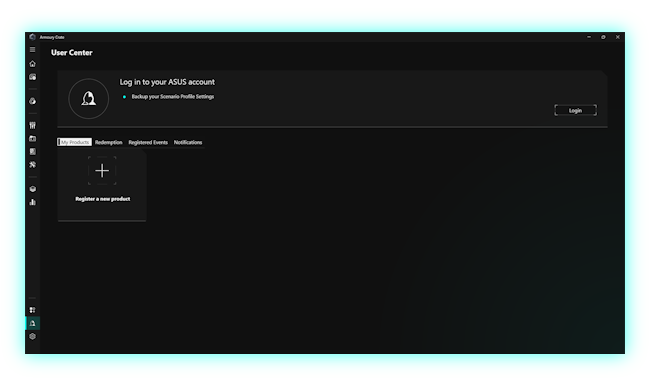
Task: Open the page-shaped sidebar icon
Action: (x=32, y=152)
